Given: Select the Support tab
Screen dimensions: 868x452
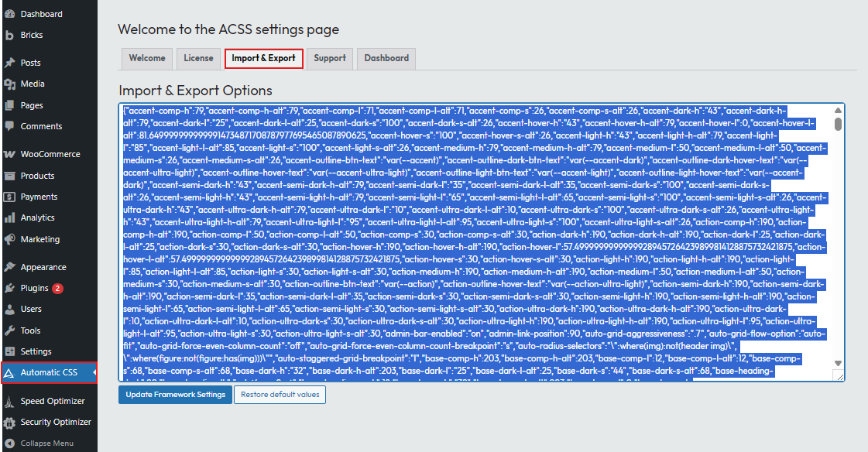Looking at the screenshot, I should click(x=329, y=59).
